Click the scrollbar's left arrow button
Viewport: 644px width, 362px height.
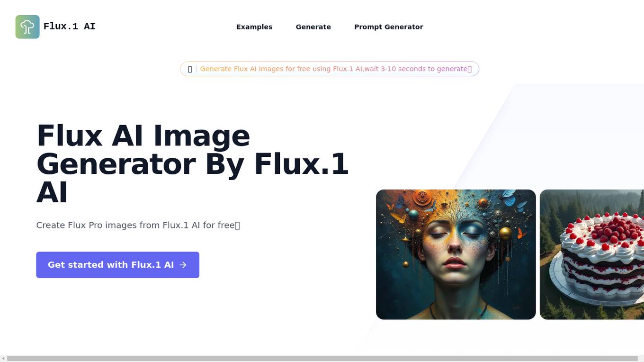coord(3,359)
